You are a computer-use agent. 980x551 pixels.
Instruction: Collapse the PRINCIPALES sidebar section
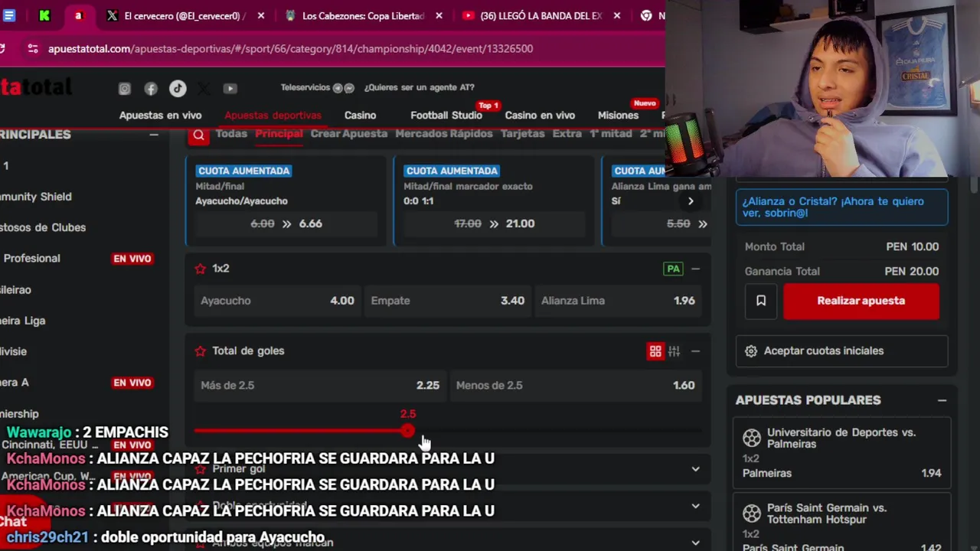[154, 135]
